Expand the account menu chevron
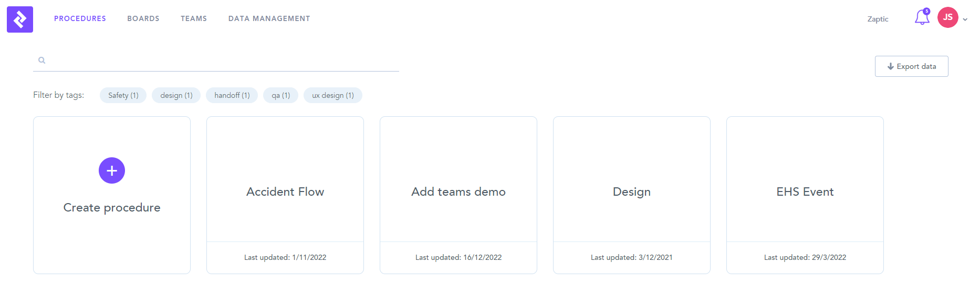The image size is (980, 282). point(965,19)
